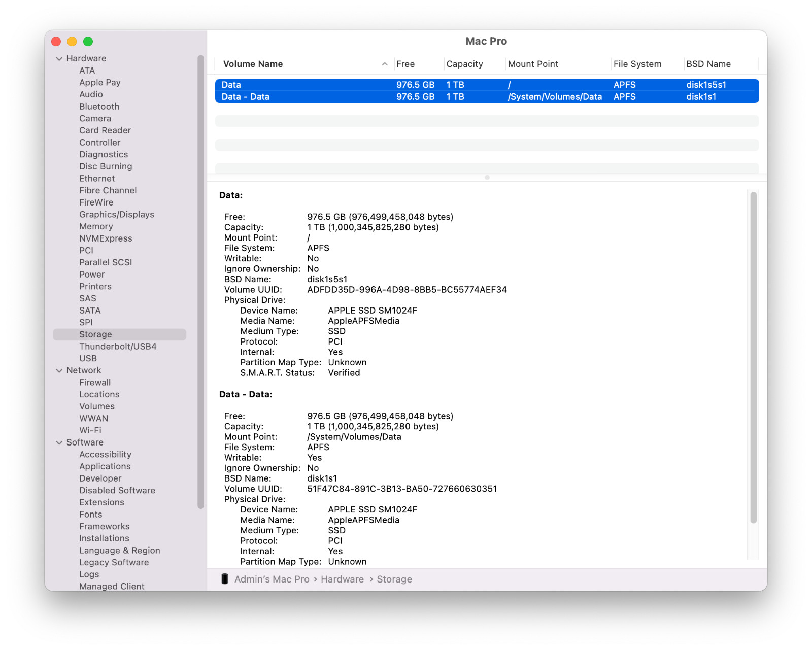The height and width of the screenshot is (650, 812).
Task: Click the split pane divider handle
Action: (487, 178)
